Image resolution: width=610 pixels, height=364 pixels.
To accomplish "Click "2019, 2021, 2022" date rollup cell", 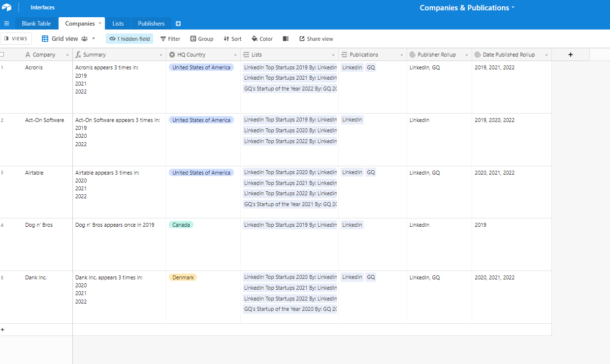I will (x=495, y=67).
